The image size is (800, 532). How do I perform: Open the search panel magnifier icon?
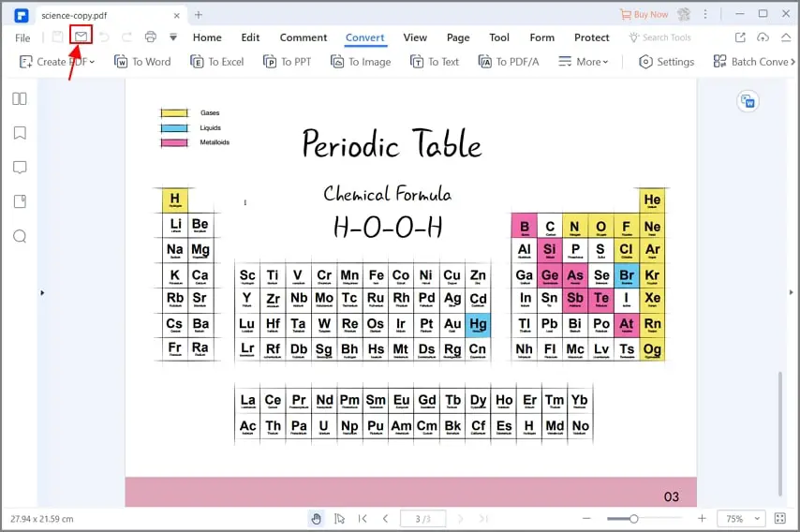[20, 236]
